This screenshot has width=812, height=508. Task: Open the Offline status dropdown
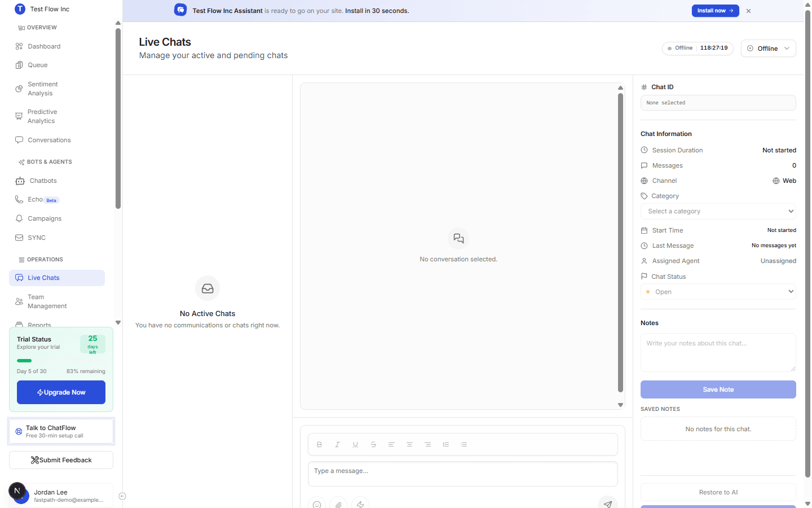coord(768,49)
